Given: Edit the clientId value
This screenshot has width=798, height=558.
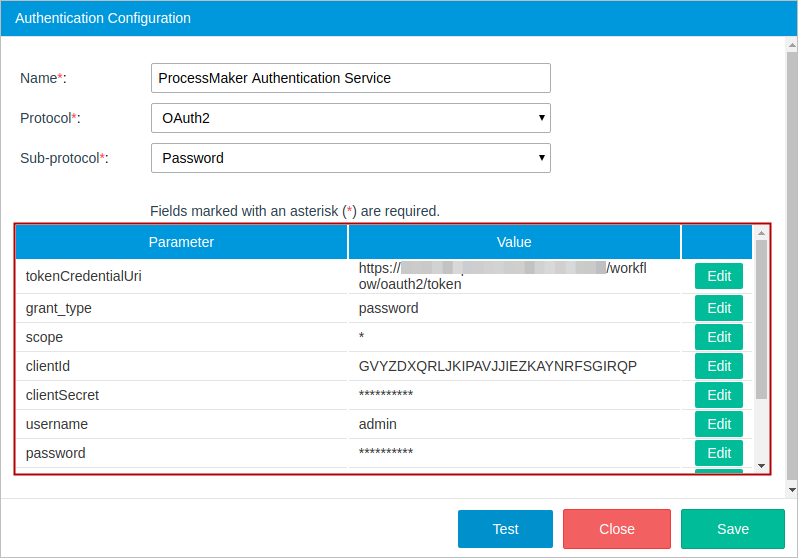Looking at the screenshot, I should pyautogui.click(x=719, y=366).
